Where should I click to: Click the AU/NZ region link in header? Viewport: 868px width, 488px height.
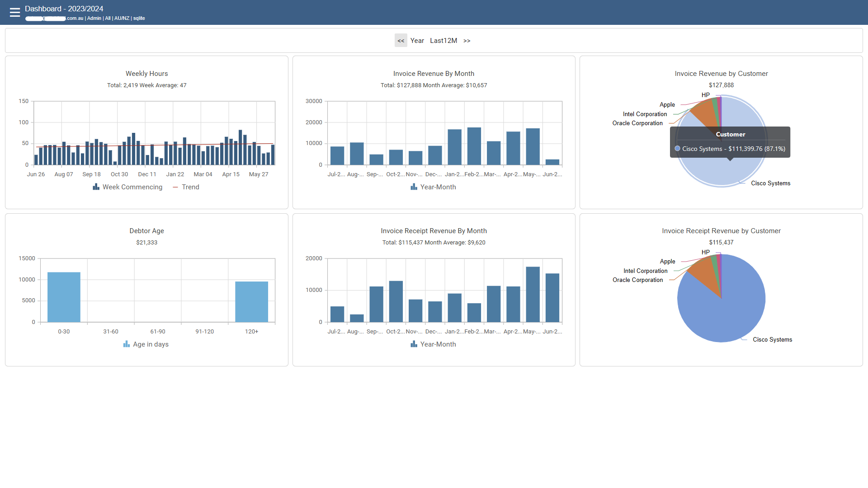pyautogui.click(x=122, y=19)
